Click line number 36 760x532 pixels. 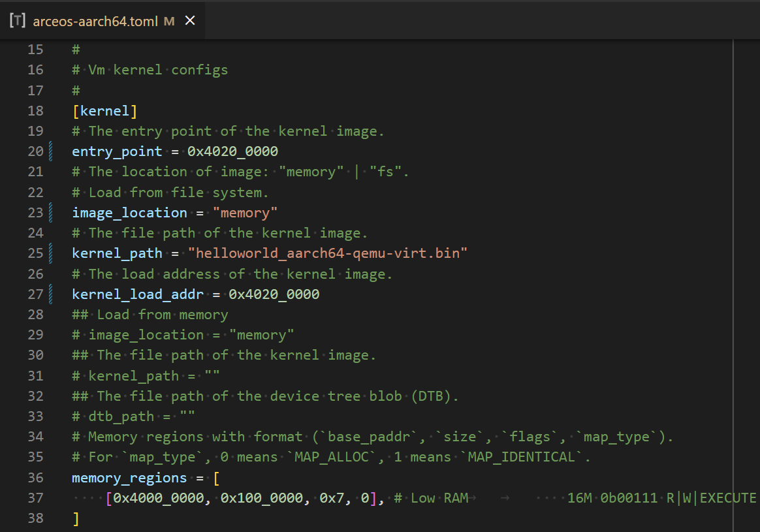tap(35, 478)
